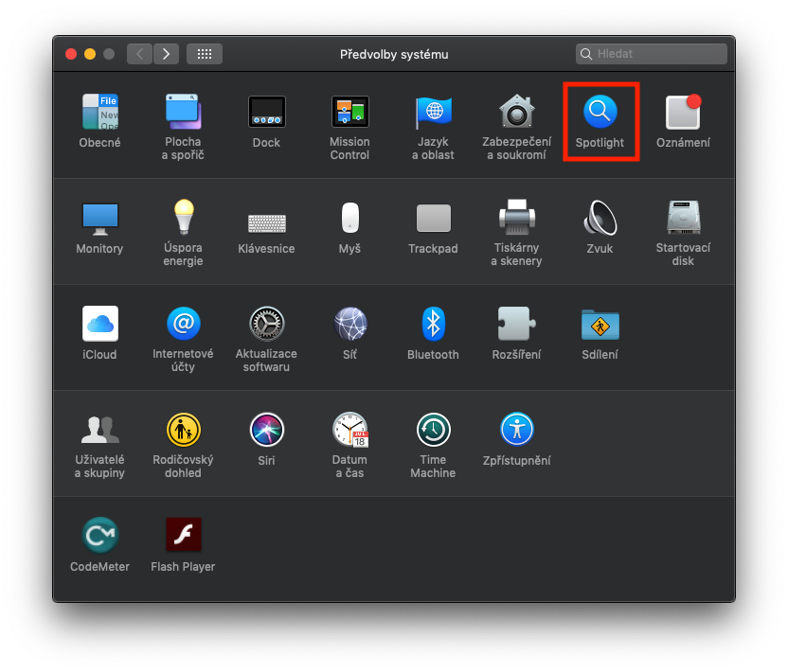
Task: Close the Předvolby systému window
Action: tap(71, 54)
